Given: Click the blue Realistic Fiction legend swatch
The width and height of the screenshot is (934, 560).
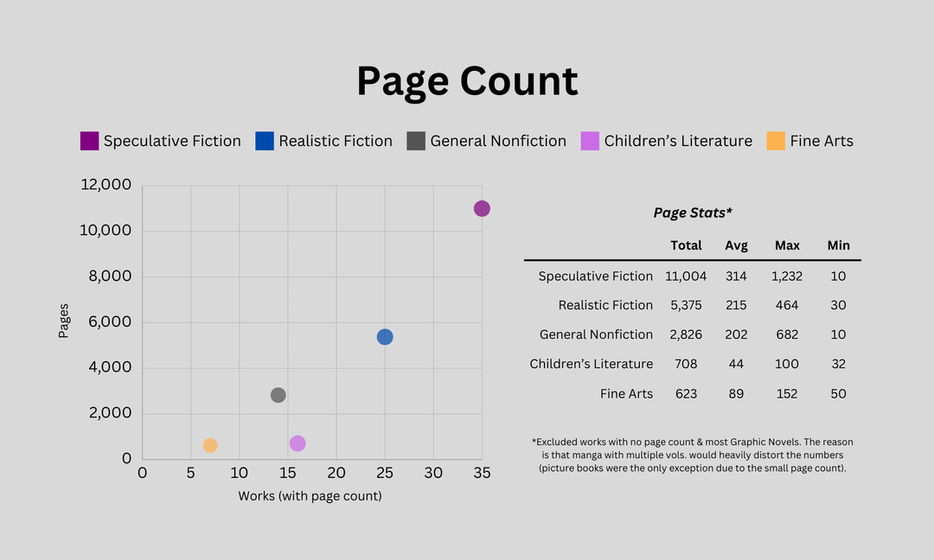Looking at the screenshot, I should click(265, 141).
